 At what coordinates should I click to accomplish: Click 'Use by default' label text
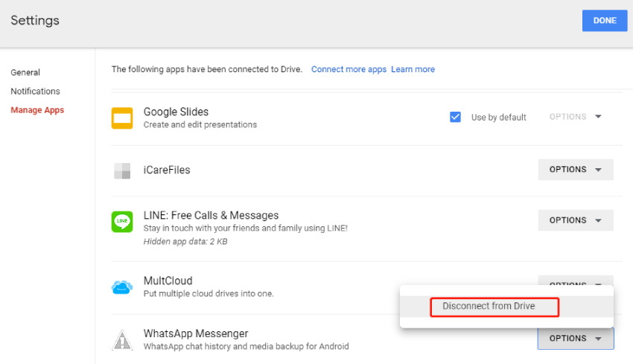click(x=498, y=118)
